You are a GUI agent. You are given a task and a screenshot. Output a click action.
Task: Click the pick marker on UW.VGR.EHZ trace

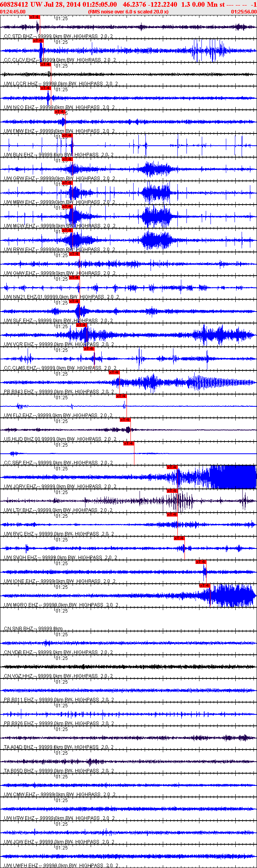coord(82,325)
